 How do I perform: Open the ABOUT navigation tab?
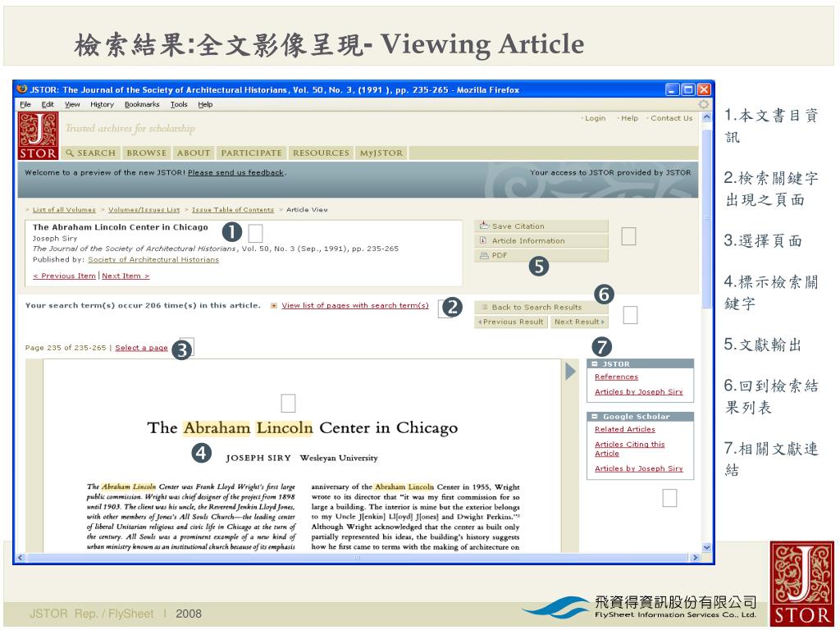[x=194, y=153]
